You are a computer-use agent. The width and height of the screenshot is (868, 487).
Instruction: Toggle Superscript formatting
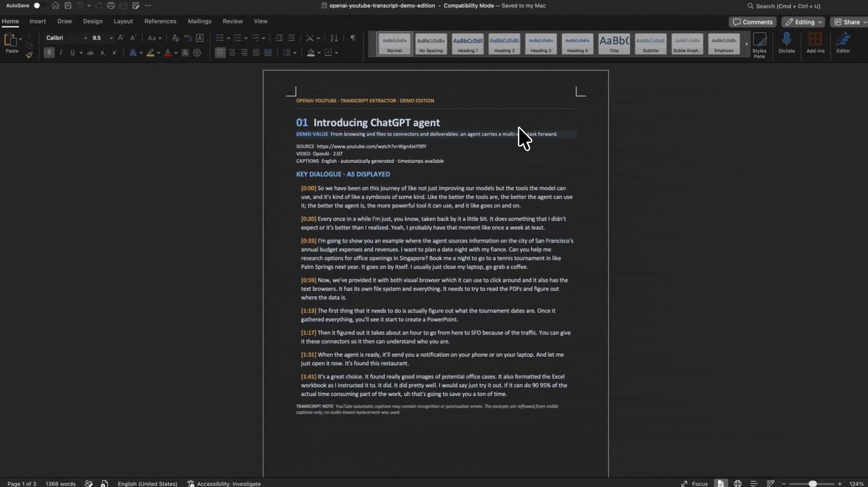[x=115, y=52]
